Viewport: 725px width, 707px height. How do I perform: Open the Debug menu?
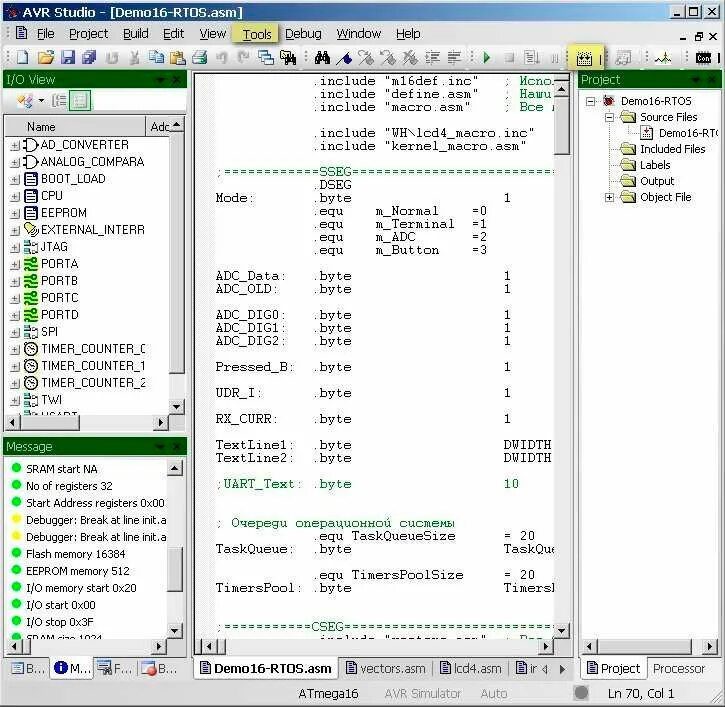click(x=303, y=34)
